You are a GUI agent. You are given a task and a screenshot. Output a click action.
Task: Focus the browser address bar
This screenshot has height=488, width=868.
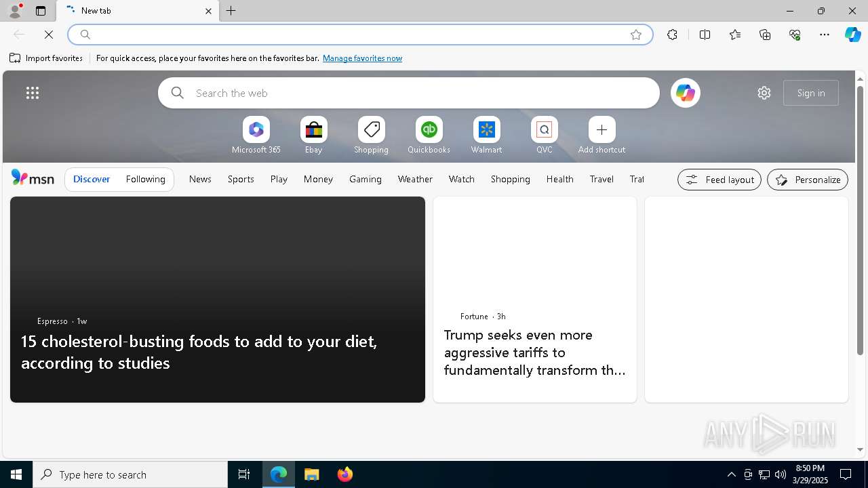pyautogui.click(x=360, y=35)
